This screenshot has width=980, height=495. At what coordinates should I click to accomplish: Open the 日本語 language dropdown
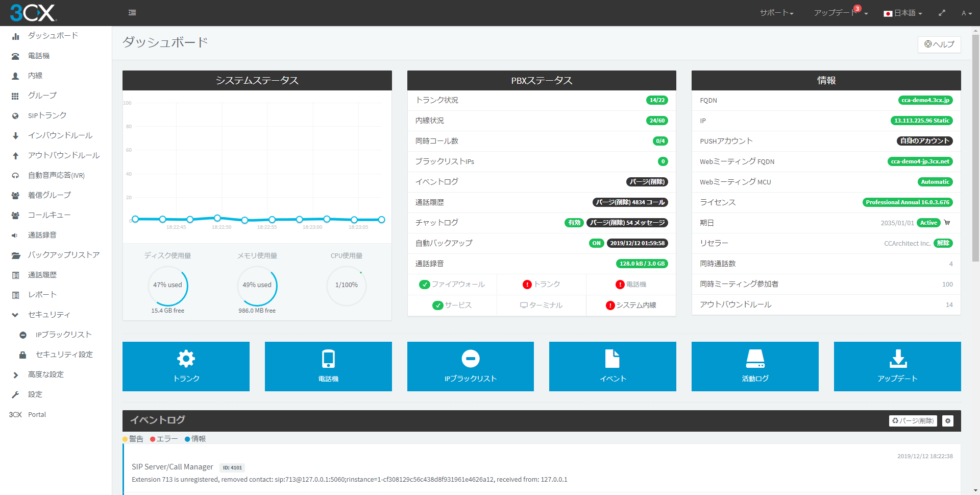click(x=902, y=13)
